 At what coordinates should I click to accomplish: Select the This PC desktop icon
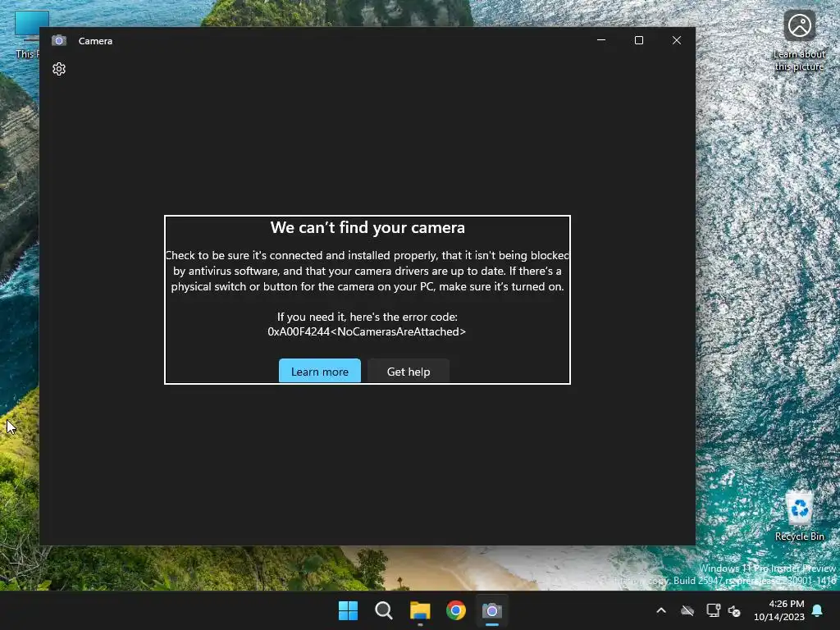point(27,34)
